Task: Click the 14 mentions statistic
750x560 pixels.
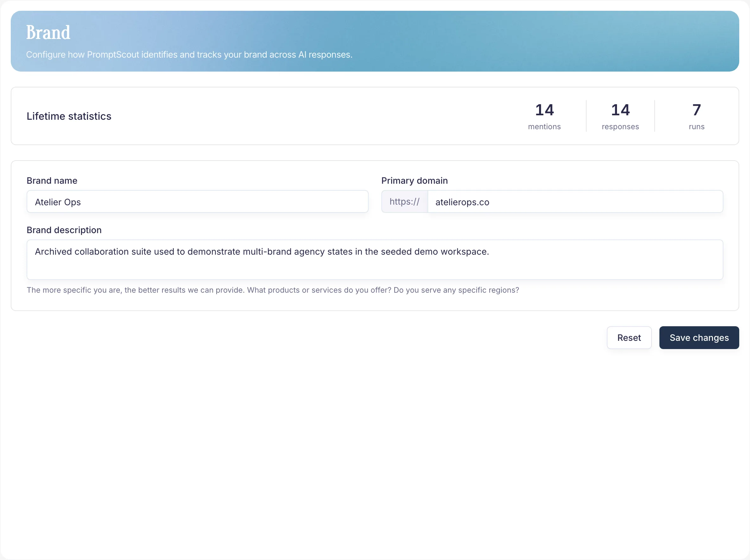Action: pos(544,115)
